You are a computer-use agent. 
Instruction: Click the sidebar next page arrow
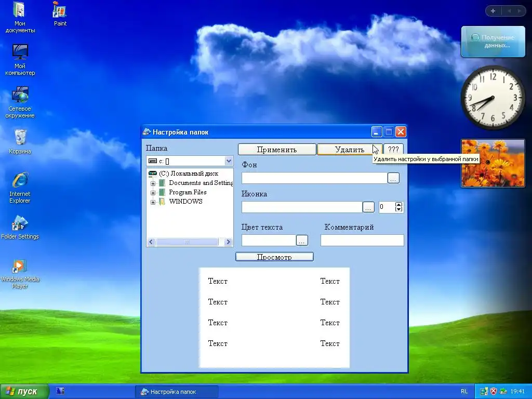[519, 11]
